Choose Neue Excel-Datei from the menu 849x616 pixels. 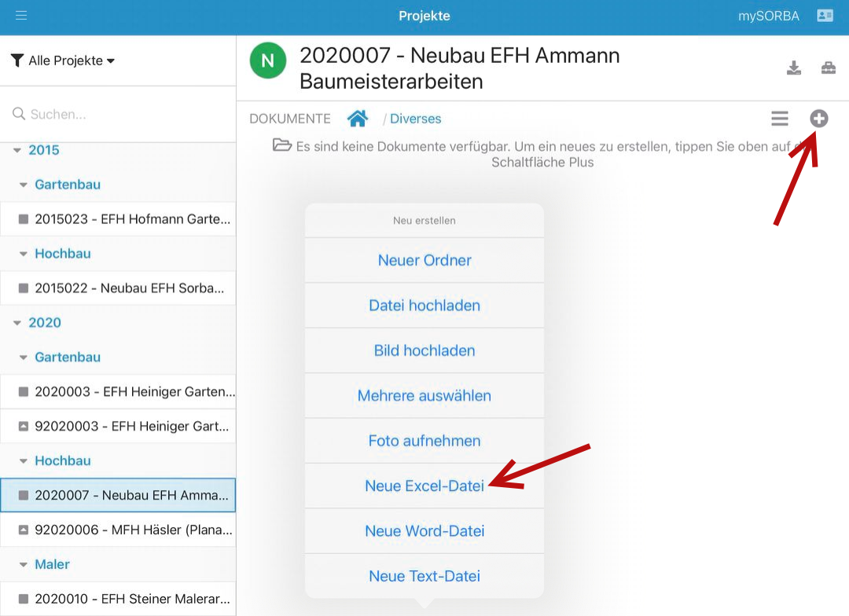[x=424, y=486]
